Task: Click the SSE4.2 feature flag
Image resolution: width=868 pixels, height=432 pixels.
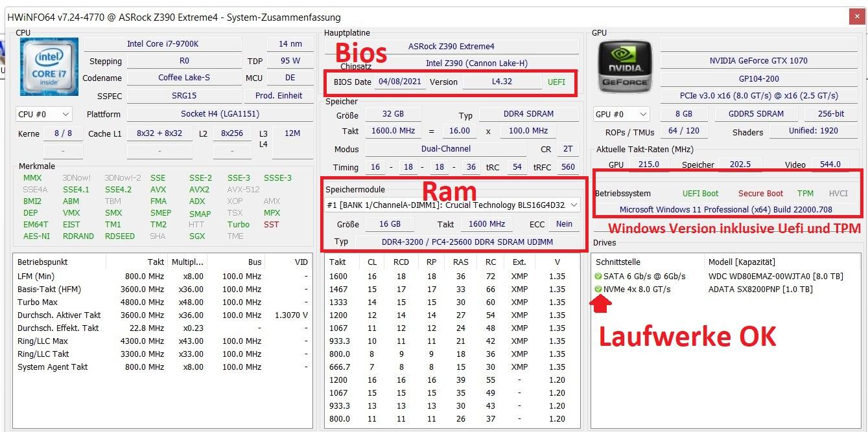Action: point(118,190)
